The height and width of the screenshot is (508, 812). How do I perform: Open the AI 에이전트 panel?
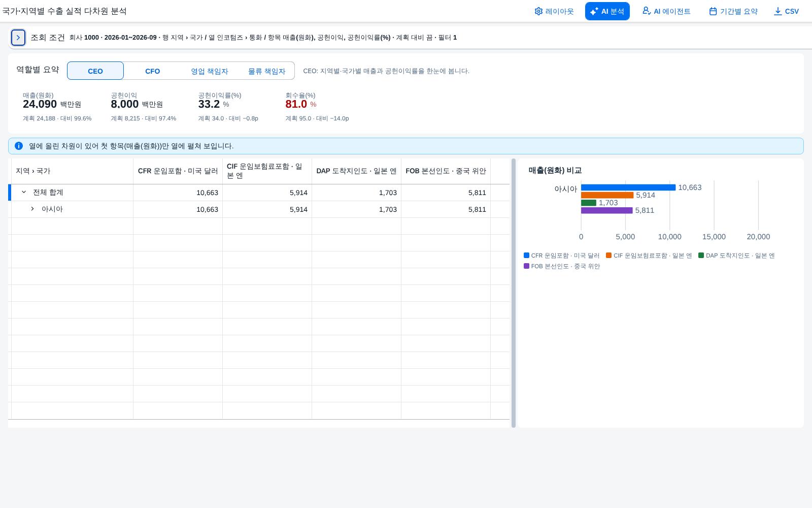pos(666,11)
